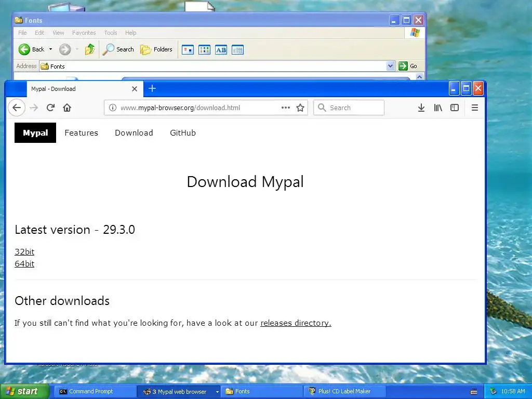The image size is (532, 399).
Task: Open Favorites menu in Fonts window
Action: pos(84,33)
